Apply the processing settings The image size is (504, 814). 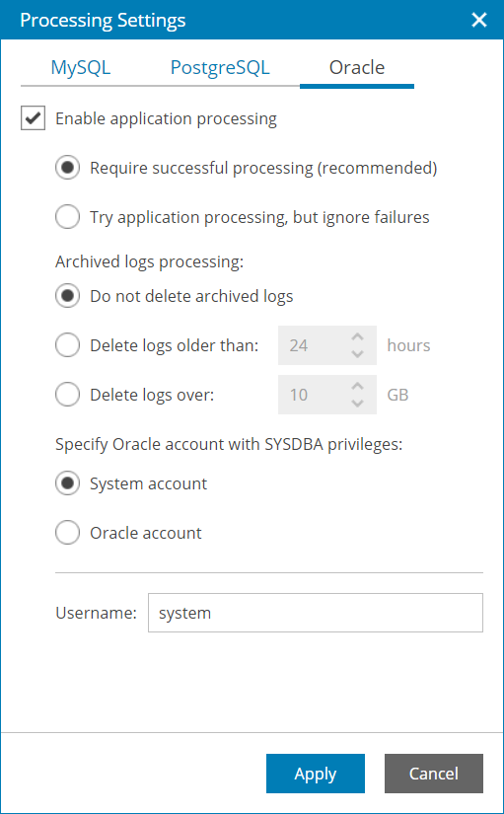click(316, 774)
